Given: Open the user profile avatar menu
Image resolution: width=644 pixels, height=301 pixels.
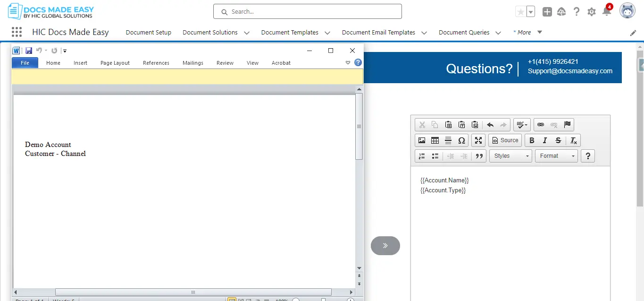Looking at the screenshot, I should [627, 11].
